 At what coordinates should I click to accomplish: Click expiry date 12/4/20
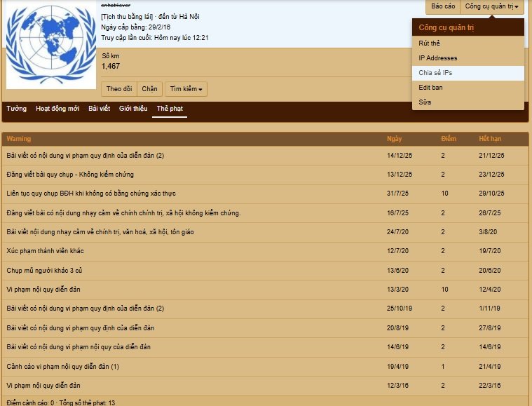coord(489,290)
